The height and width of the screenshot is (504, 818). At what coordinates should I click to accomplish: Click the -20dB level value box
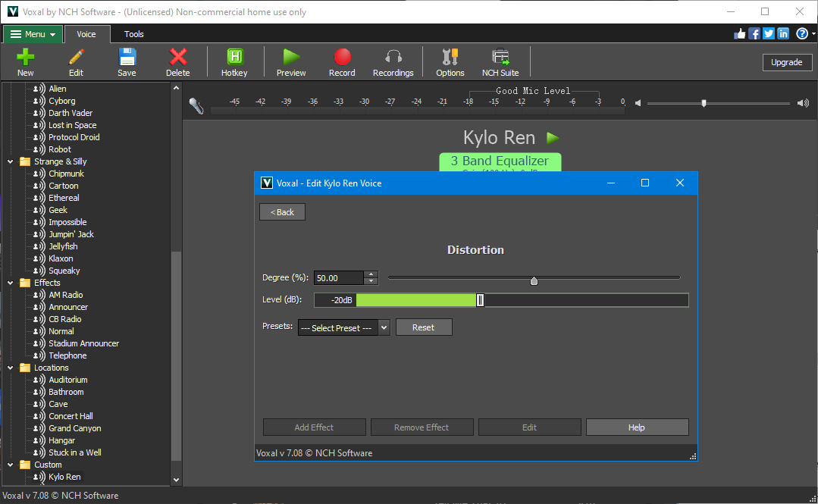[x=335, y=300]
